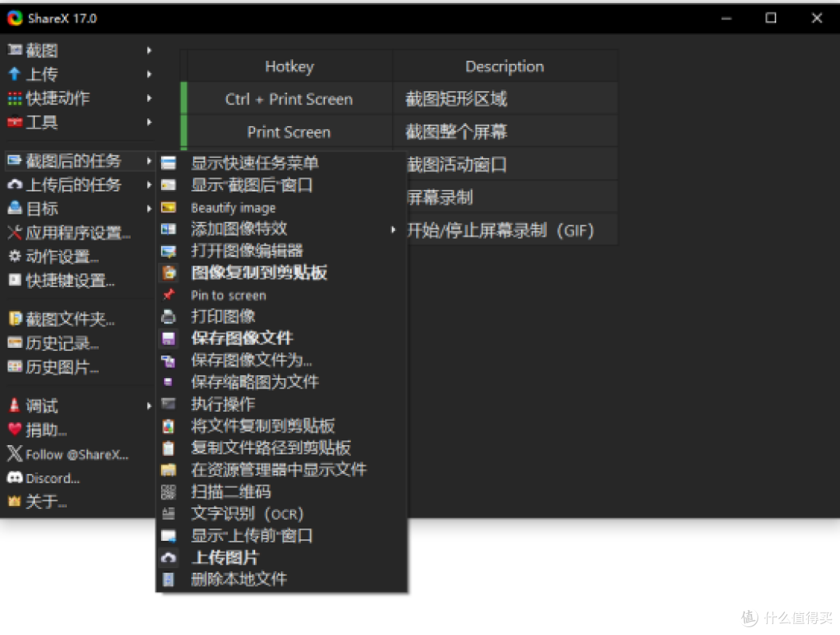Screen dimensions: 840x635
Task: Click the 工具 toolbox icon
Action: point(15,122)
